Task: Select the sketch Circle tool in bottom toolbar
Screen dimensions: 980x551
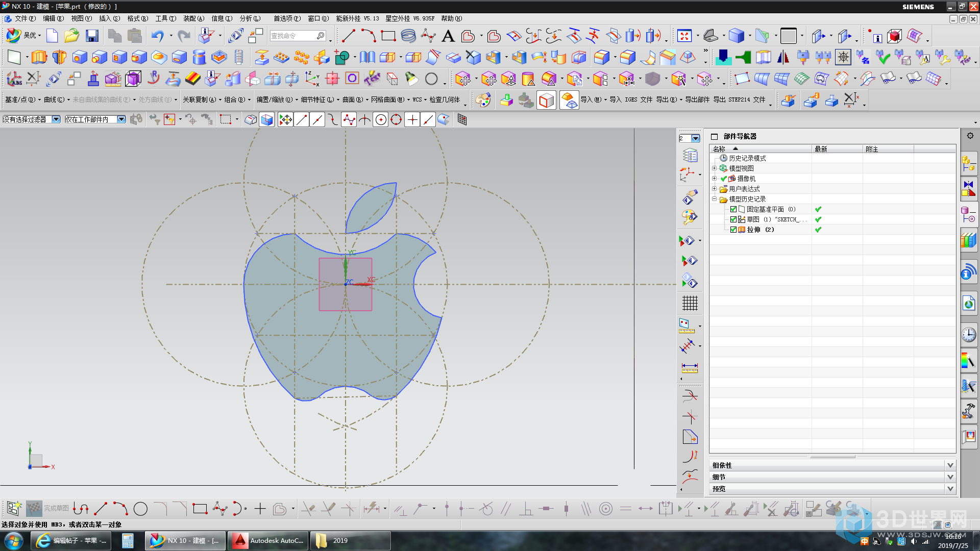Action: [140, 508]
